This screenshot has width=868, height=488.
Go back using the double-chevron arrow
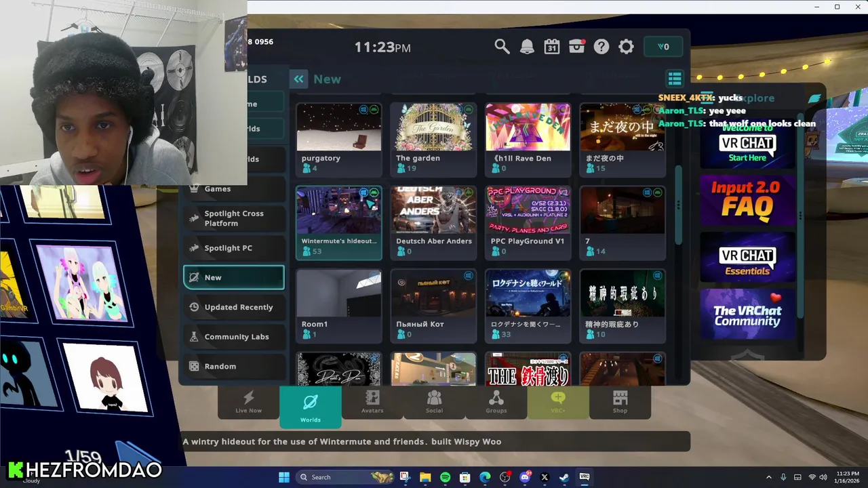tap(298, 79)
